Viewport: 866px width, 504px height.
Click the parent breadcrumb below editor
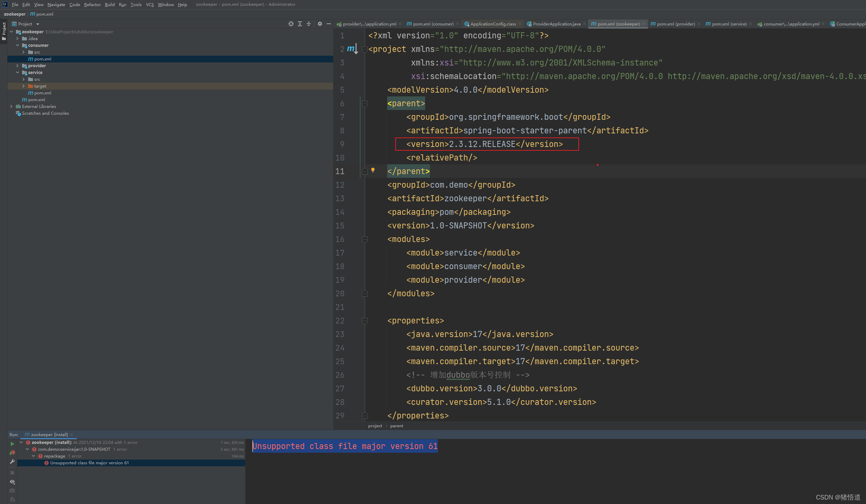coord(397,426)
